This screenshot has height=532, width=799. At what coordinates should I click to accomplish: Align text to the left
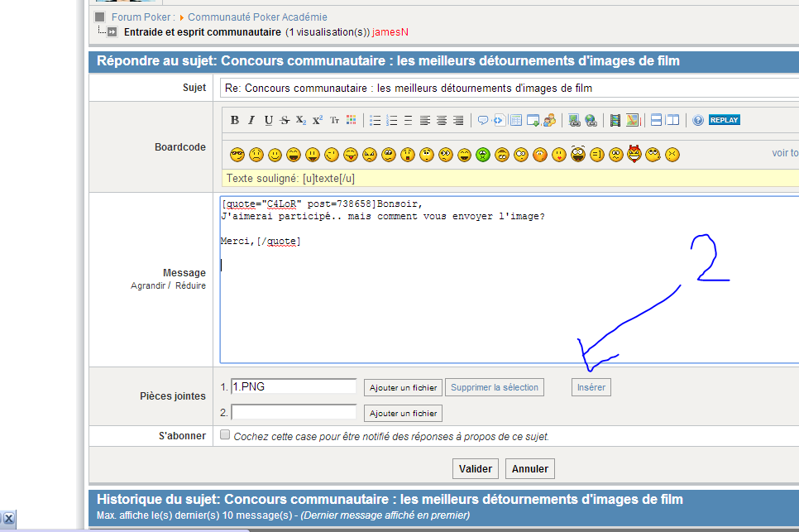[x=425, y=120]
